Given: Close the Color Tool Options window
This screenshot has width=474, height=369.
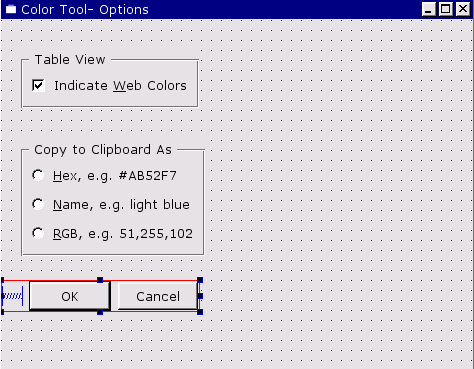Looking at the screenshot, I should click(x=463, y=9).
